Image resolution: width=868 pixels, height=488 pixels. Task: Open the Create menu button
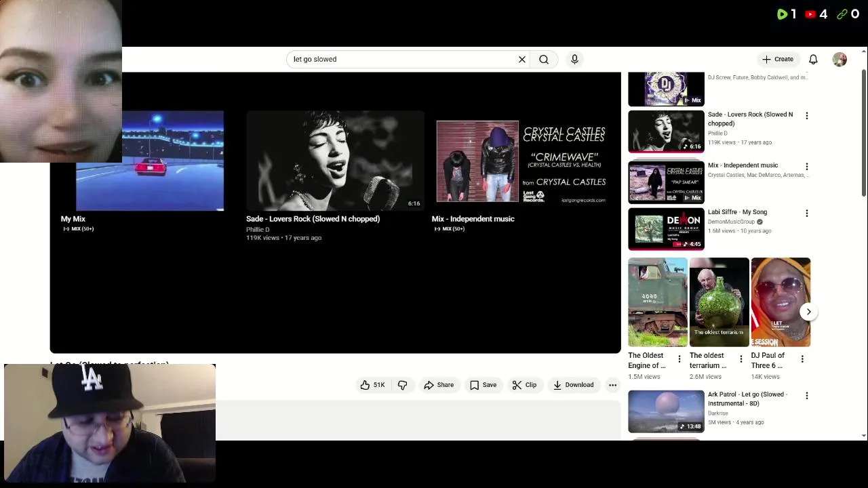tap(778, 59)
